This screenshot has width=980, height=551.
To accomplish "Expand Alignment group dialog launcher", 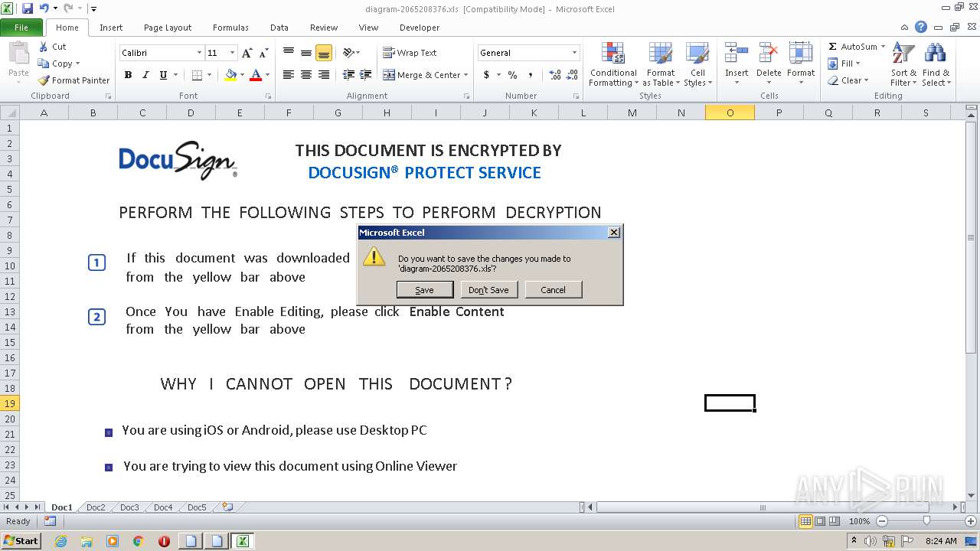I will (x=466, y=96).
